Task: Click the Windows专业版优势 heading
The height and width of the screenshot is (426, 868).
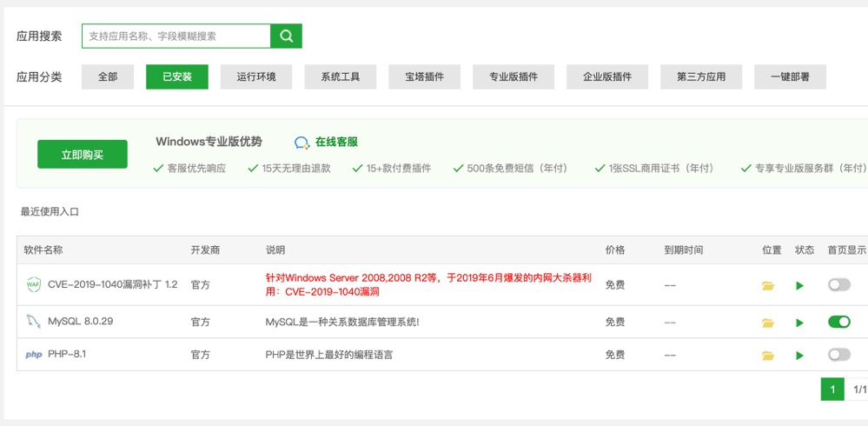Action: (209, 142)
